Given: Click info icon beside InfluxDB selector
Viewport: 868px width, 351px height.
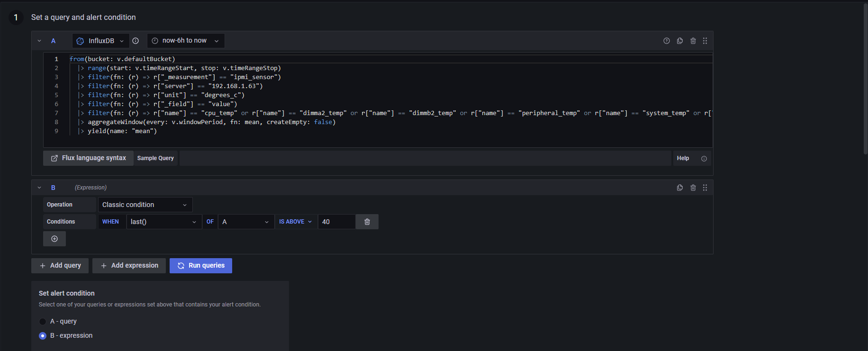Looking at the screenshot, I should click(136, 41).
